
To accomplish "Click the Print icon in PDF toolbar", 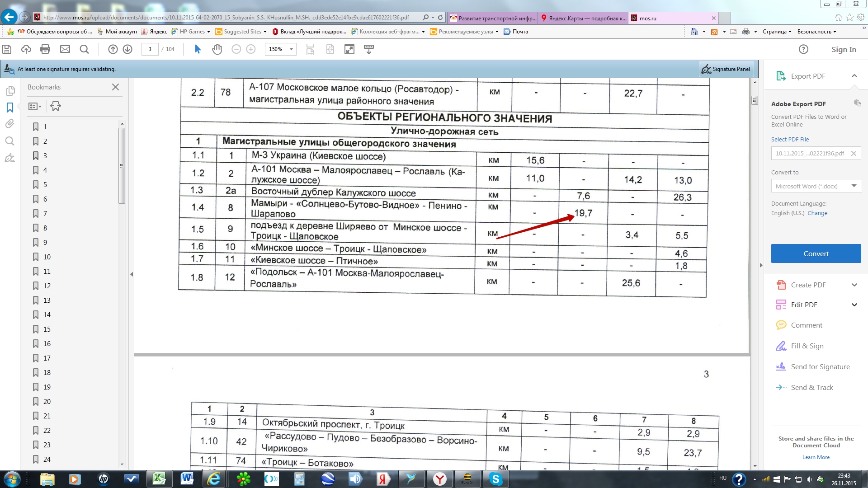I will coord(45,49).
